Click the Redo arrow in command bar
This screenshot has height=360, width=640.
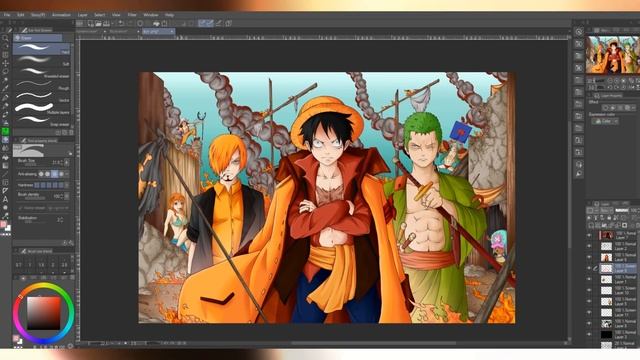point(130,24)
